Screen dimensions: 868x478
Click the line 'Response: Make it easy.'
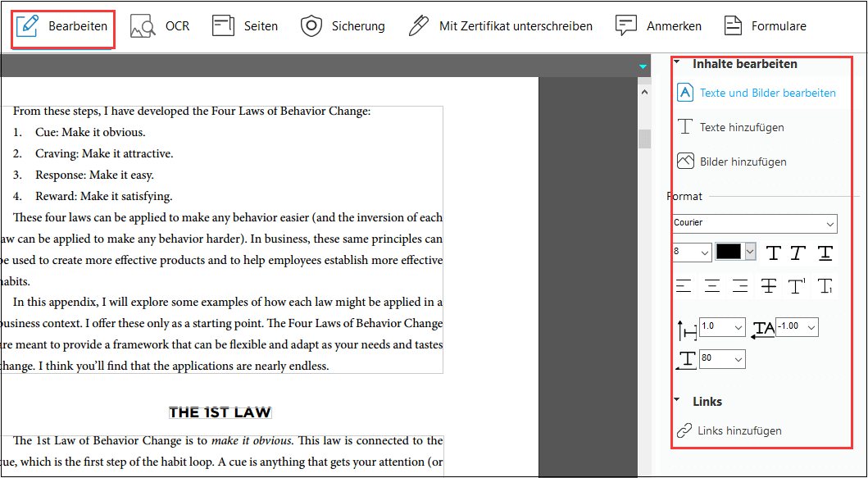94,175
